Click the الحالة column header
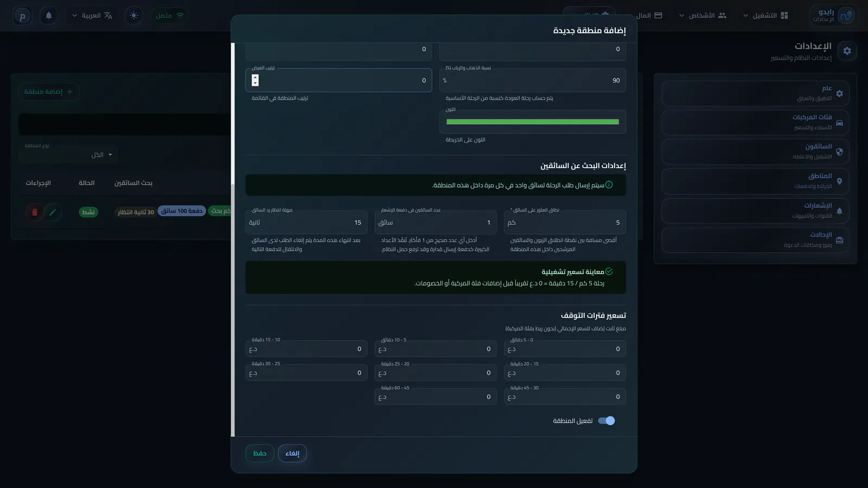The width and height of the screenshot is (868, 488). [x=87, y=183]
